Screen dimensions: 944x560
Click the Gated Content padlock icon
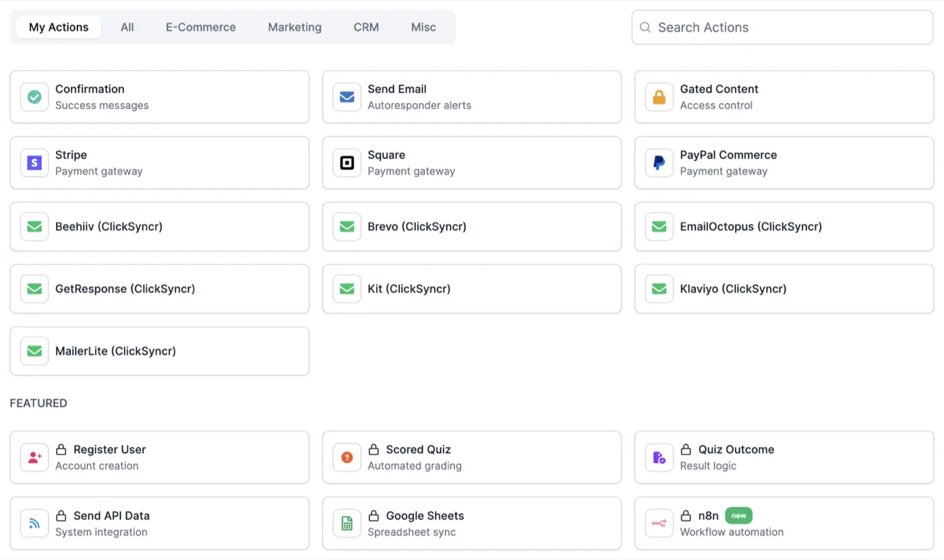coord(659,97)
